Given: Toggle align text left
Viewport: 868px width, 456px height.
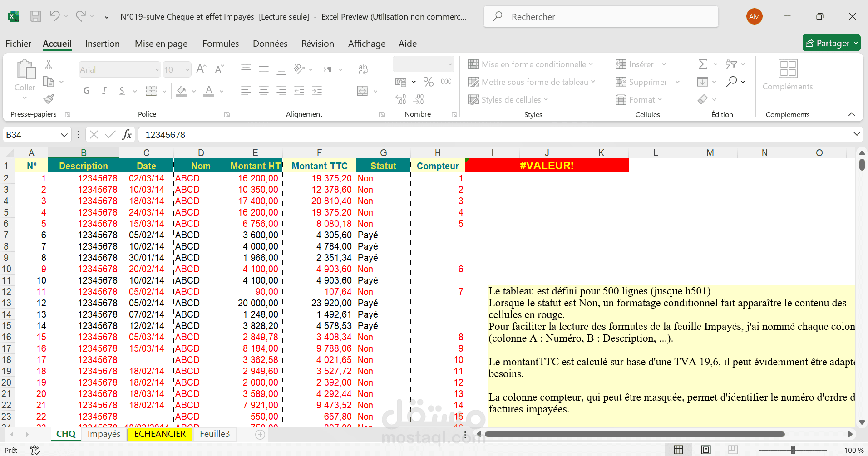Looking at the screenshot, I should 246,91.
